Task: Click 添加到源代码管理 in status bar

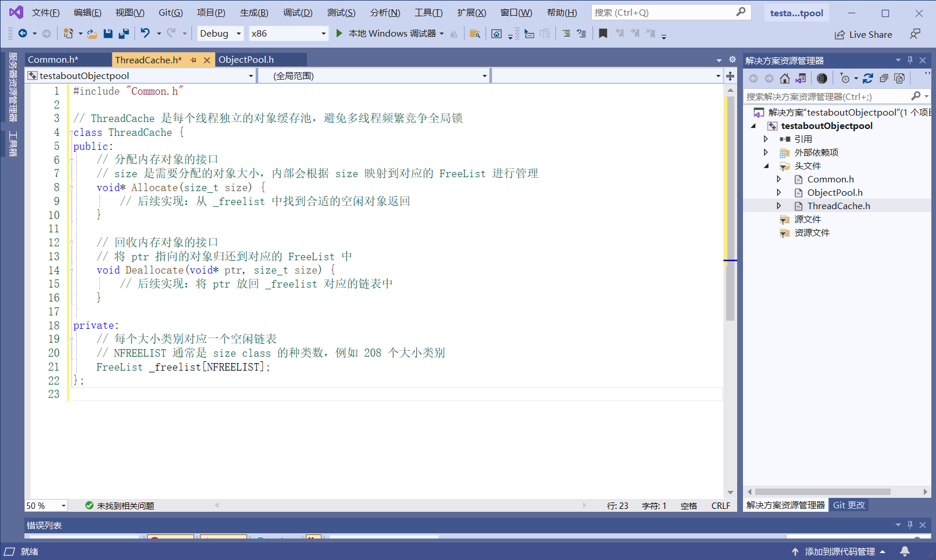Action: coord(838,552)
